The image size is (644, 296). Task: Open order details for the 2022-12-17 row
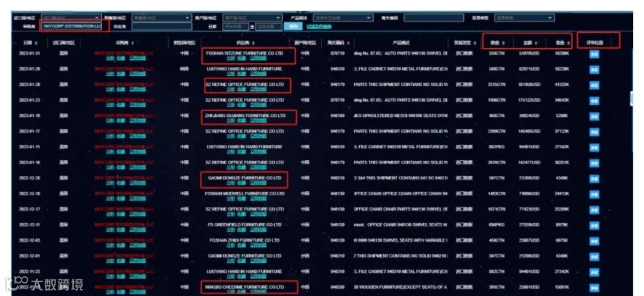[x=594, y=210]
